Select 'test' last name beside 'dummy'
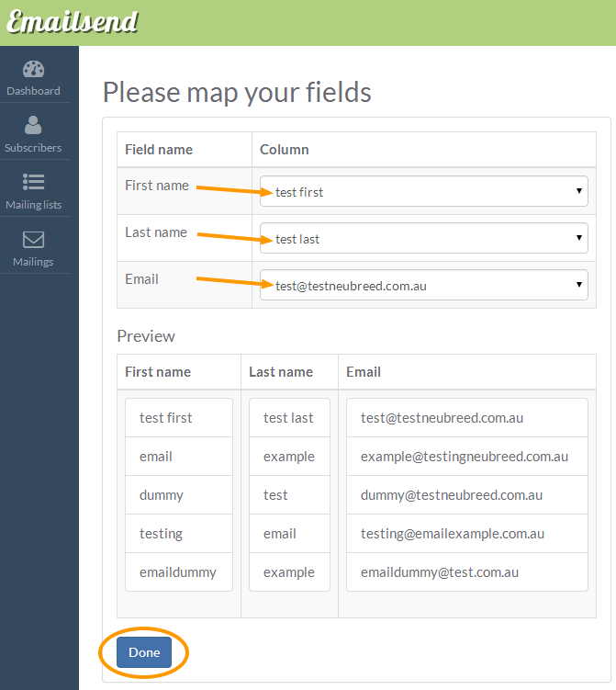 coord(289,495)
